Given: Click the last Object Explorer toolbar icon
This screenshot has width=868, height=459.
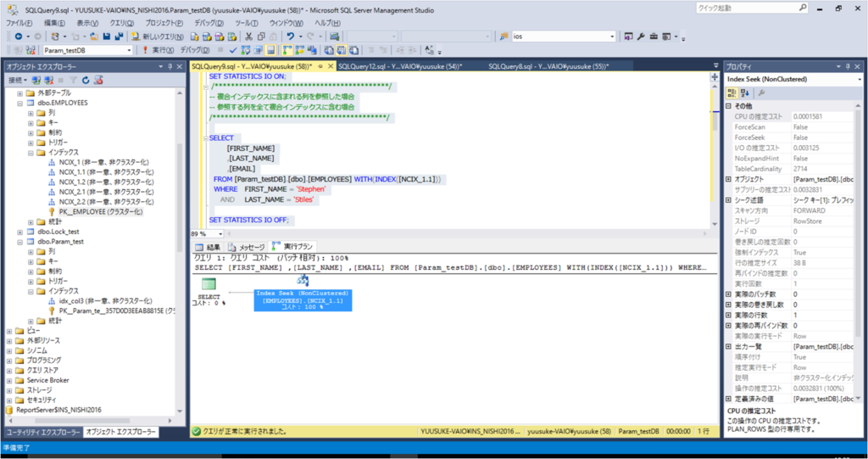Looking at the screenshot, I should 98,81.
